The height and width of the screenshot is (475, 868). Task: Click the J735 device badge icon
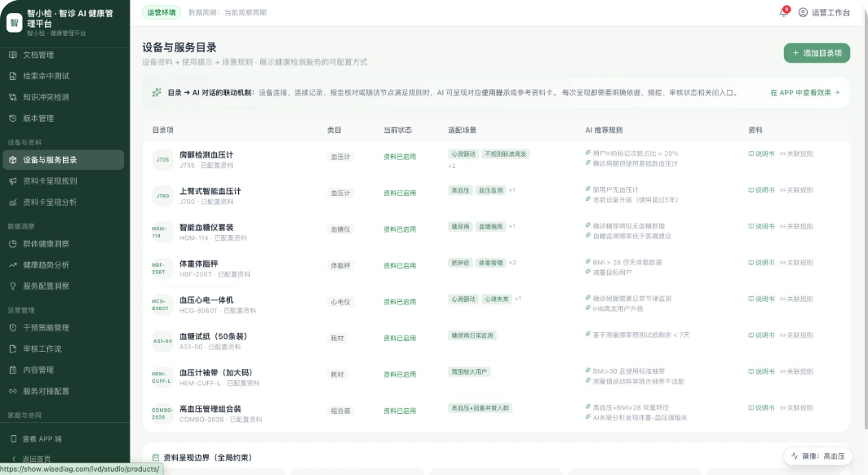pos(163,159)
